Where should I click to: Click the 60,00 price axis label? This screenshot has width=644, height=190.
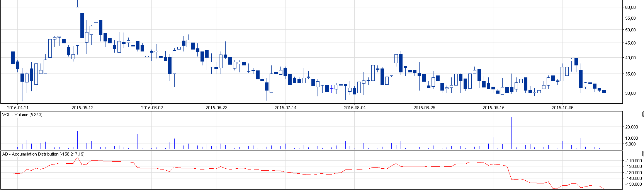coord(630,7)
